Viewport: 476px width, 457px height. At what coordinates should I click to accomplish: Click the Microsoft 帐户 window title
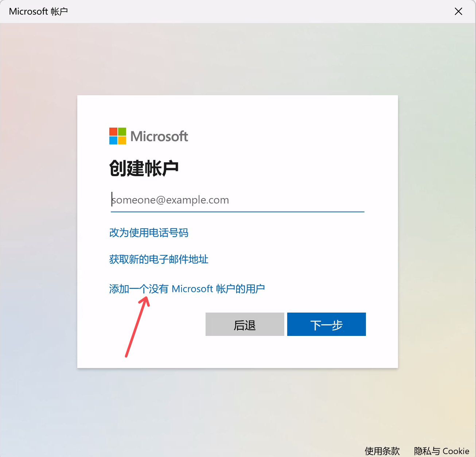coord(38,11)
